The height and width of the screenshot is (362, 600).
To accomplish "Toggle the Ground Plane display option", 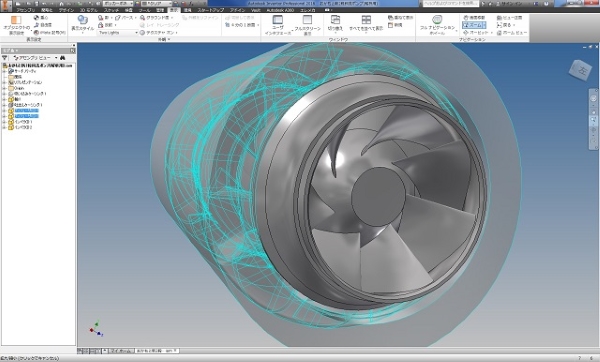I will [157, 18].
